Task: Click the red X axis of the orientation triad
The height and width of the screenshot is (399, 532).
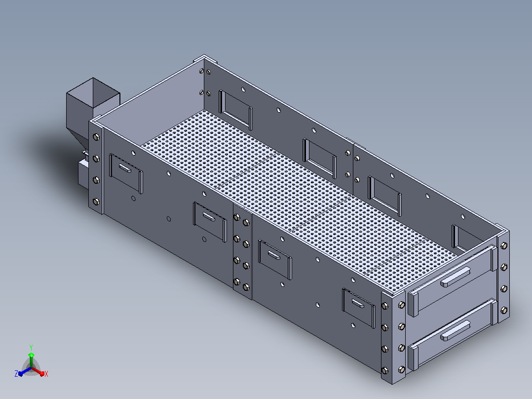Action: 38,371
